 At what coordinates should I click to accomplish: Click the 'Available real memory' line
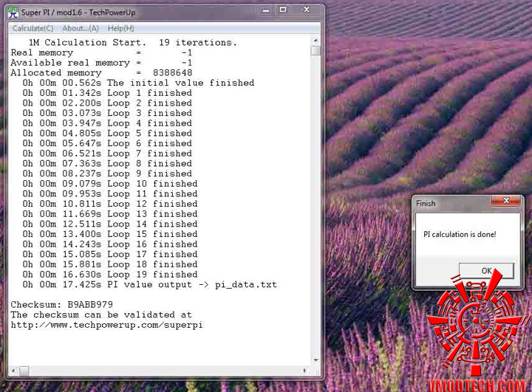101,63
